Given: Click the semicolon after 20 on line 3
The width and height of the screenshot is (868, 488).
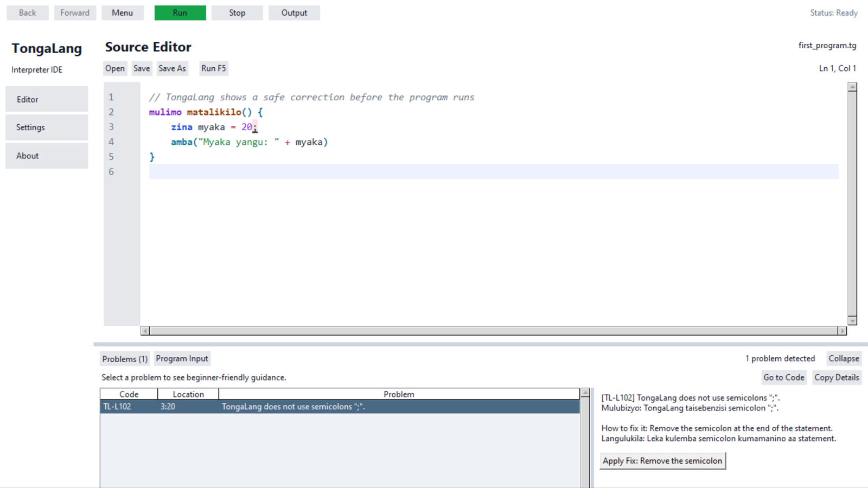Looking at the screenshot, I should pos(255,127).
